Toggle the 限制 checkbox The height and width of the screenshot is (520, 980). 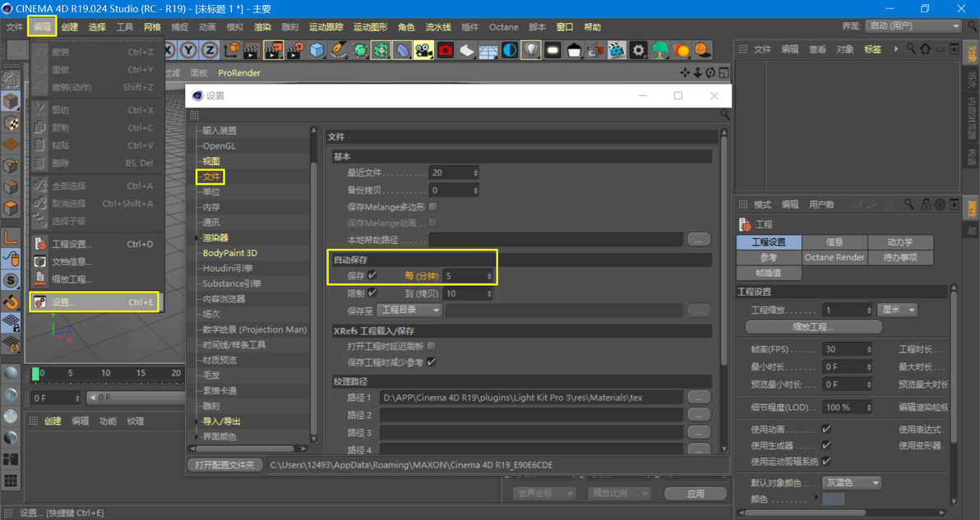pyautogui.click(x=372, y=292)
